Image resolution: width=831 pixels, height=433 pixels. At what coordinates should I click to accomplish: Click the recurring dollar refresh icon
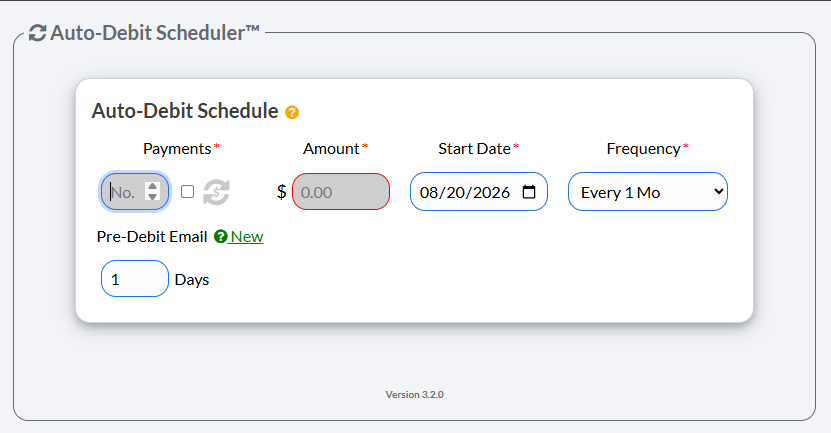(216, 192)
